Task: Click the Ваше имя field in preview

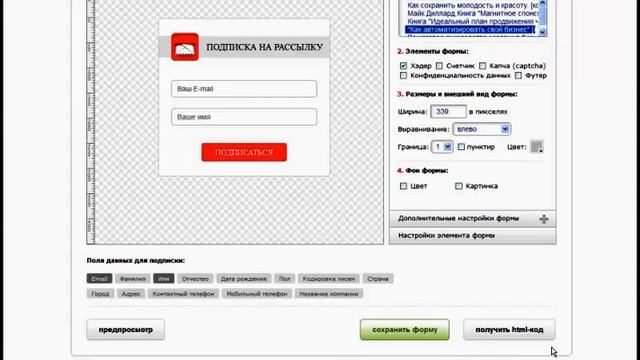Action: (244, 117)
